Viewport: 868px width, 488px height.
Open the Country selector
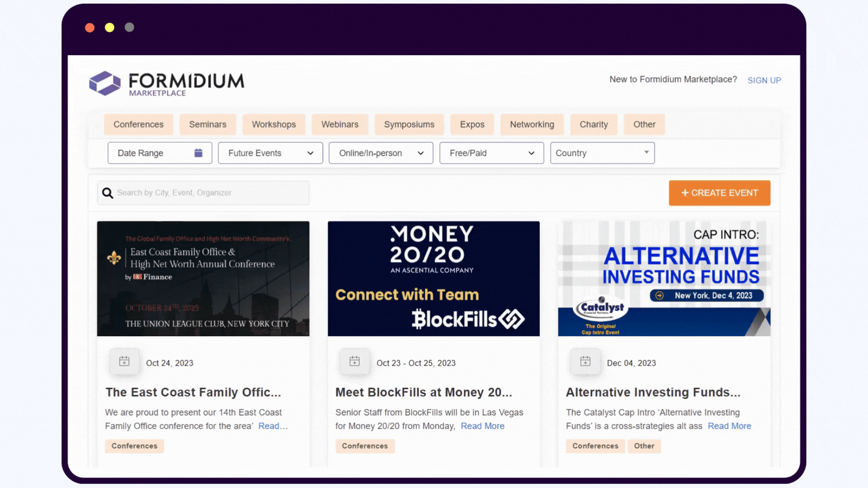click(x=602, y=153)
